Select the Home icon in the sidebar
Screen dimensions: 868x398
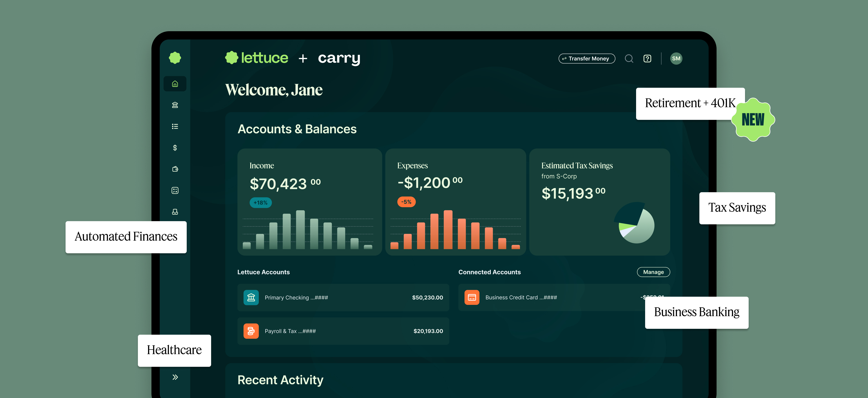[x=175, y=83]
